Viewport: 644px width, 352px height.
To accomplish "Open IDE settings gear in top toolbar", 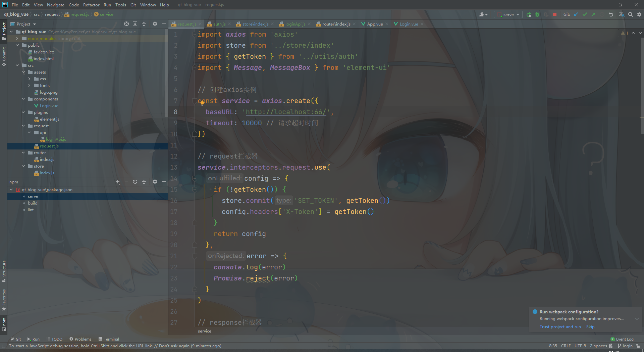I will click(x=639, y=14).
